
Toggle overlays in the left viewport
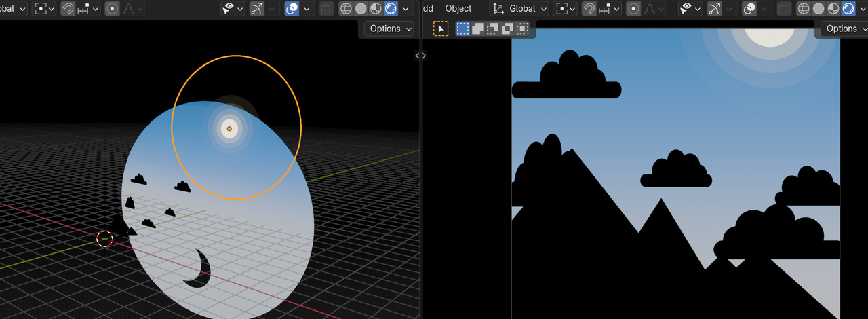click(x=292, y=9)
